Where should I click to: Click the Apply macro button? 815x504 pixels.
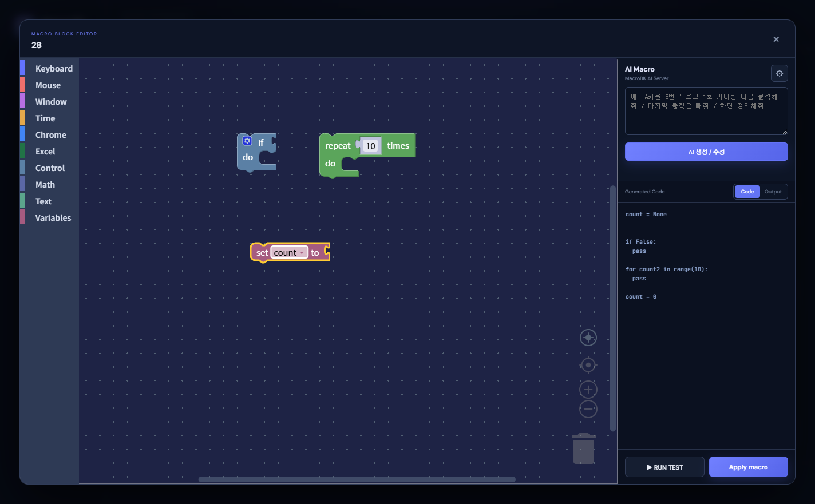(749, 467)
